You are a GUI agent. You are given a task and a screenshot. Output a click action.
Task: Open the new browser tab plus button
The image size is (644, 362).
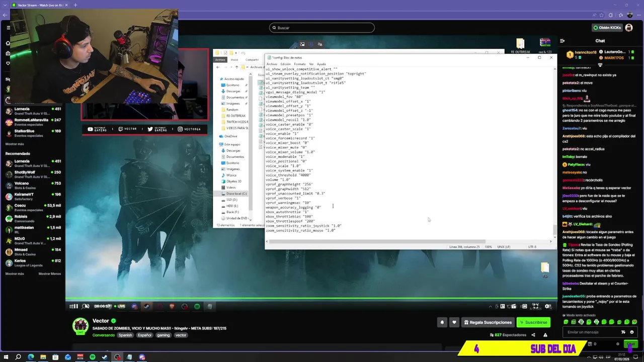click(75, 5)
